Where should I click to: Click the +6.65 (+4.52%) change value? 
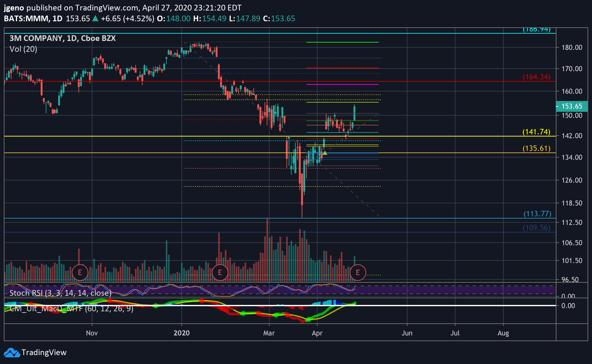pos(127,18)
